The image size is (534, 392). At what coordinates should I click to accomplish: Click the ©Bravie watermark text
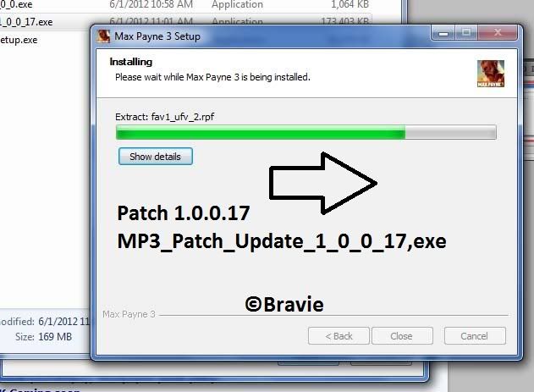284,304
